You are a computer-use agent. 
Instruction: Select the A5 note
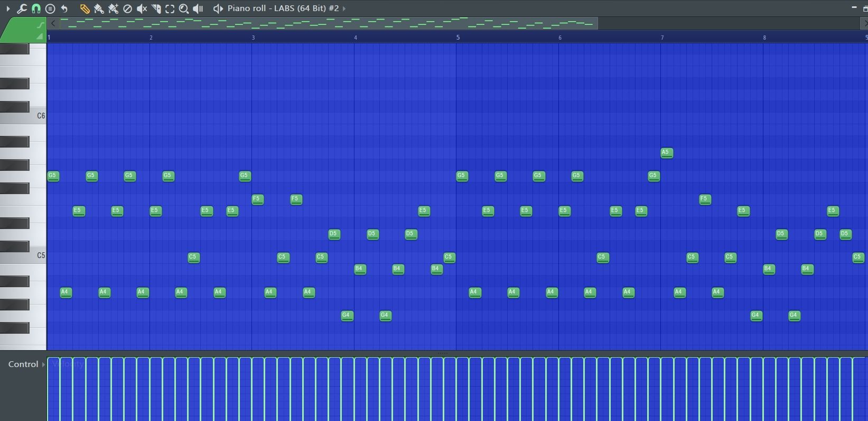pos(667,153)
